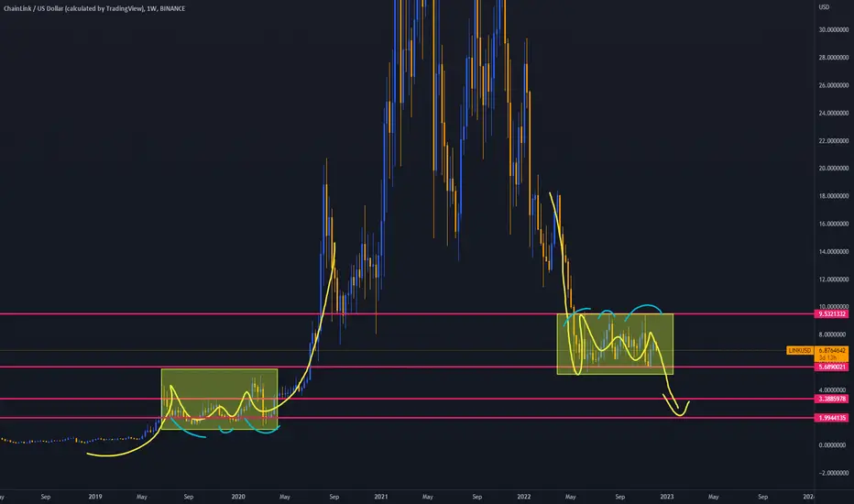Click the current price tag 6.8764642
Viewport: 854px width, 504px height.
tap(832, 351)
